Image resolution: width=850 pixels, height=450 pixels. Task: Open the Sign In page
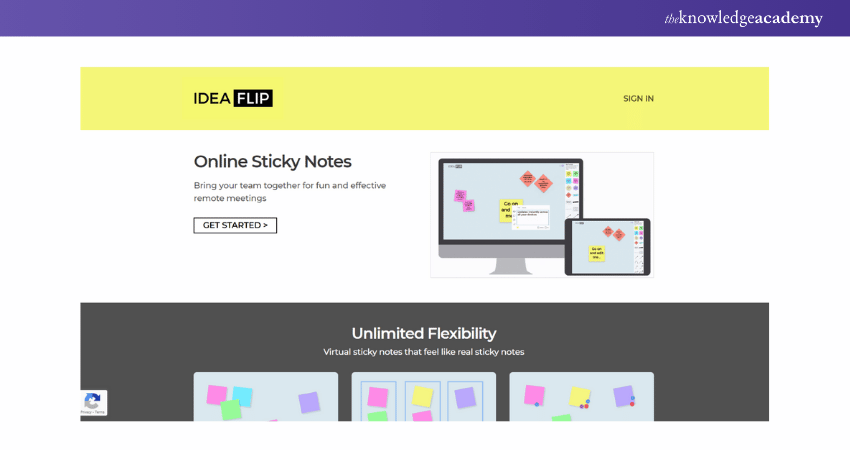[x=638, y=98]
